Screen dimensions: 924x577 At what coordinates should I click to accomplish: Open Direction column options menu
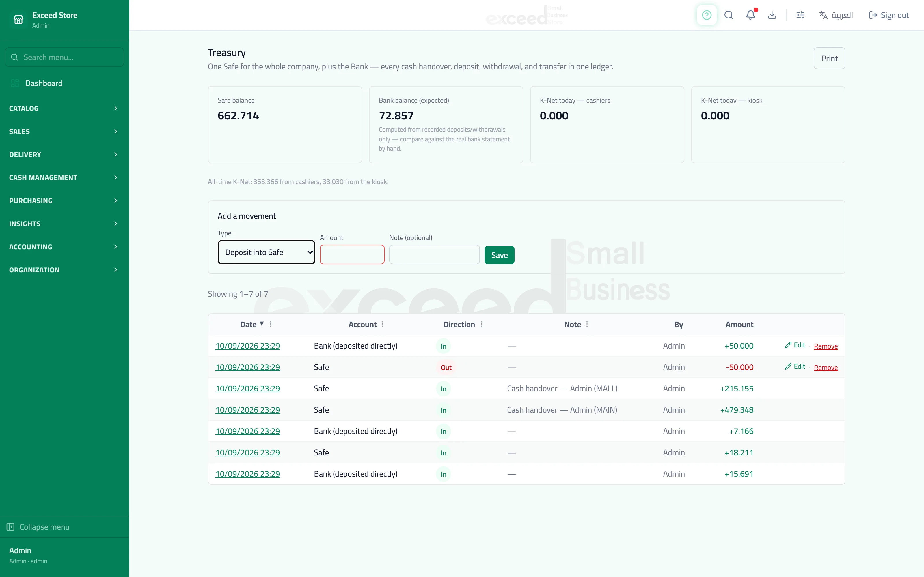(481, 324)
